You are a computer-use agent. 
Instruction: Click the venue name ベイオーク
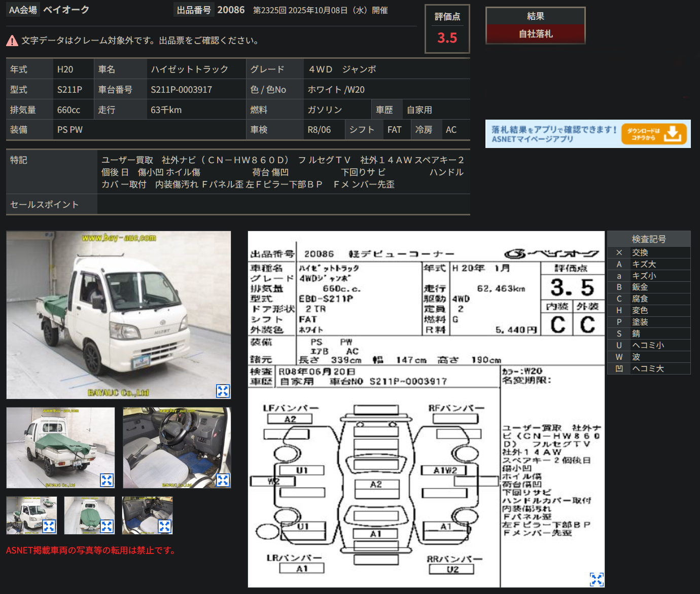click(66, 10)
